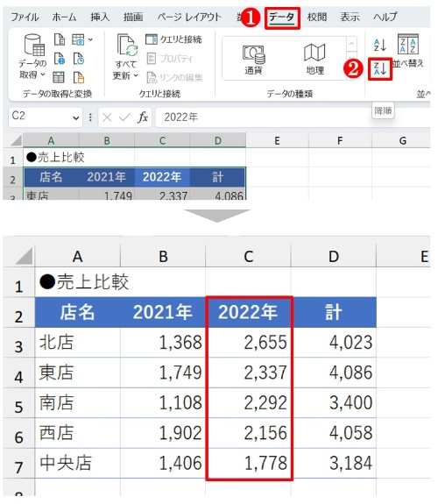Click cell with value 1,778
438x504 pixels.
point(248,463)
